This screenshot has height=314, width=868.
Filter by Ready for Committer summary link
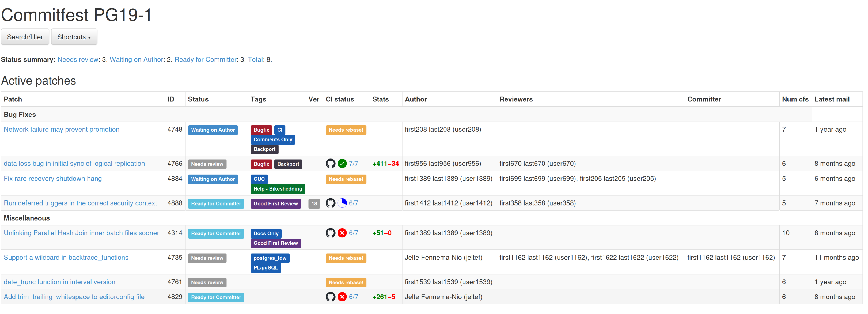pos(205,60)
